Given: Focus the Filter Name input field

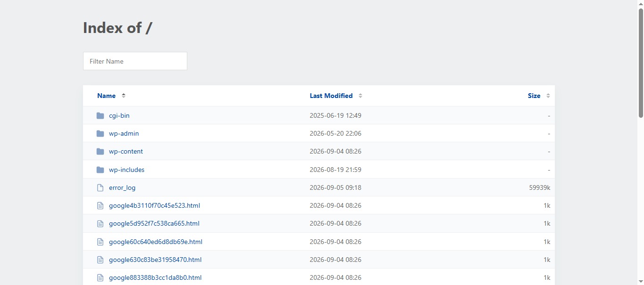Looking at the screenshot, I should click(x=135, y=61).
